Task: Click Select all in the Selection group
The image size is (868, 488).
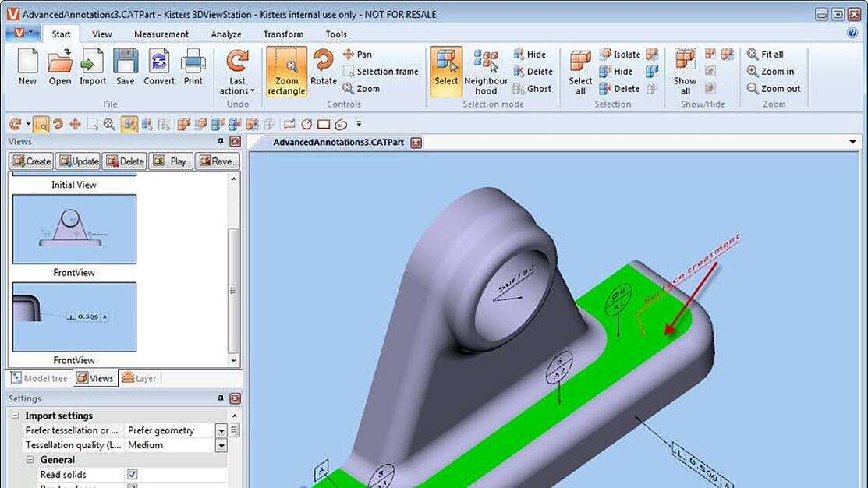Action: click(x=580, y=72)
